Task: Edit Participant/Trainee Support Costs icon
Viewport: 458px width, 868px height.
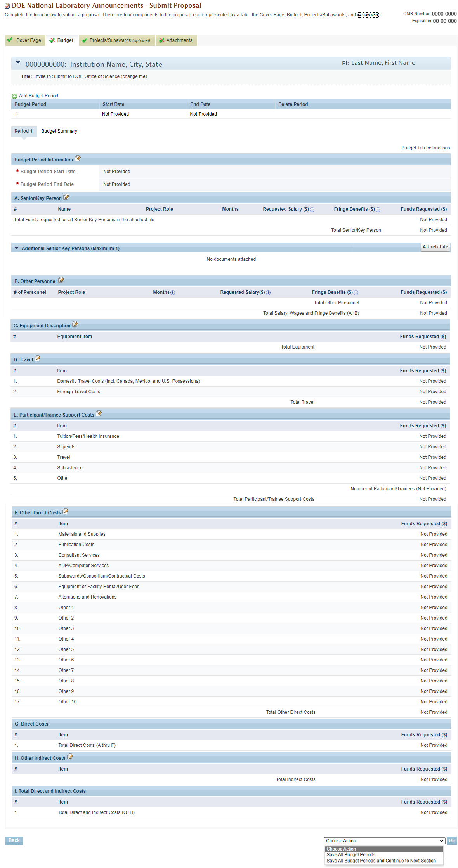Action: (99, 413)
